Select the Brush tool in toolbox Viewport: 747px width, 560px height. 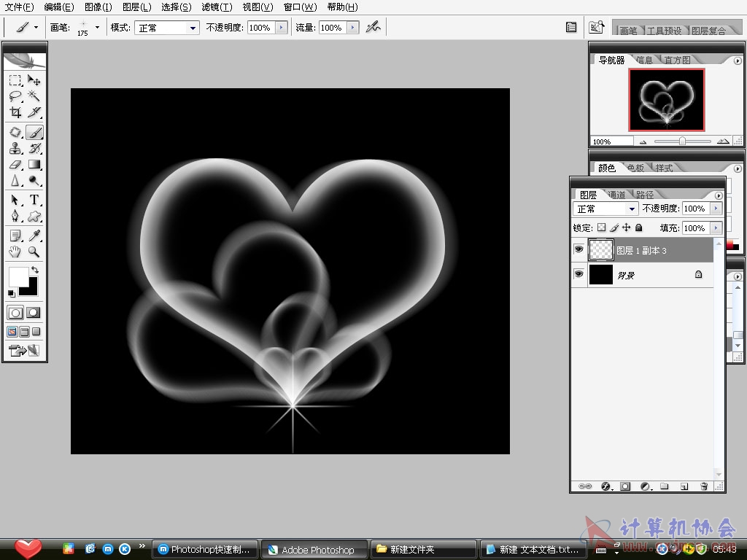(x=34, y=132)
